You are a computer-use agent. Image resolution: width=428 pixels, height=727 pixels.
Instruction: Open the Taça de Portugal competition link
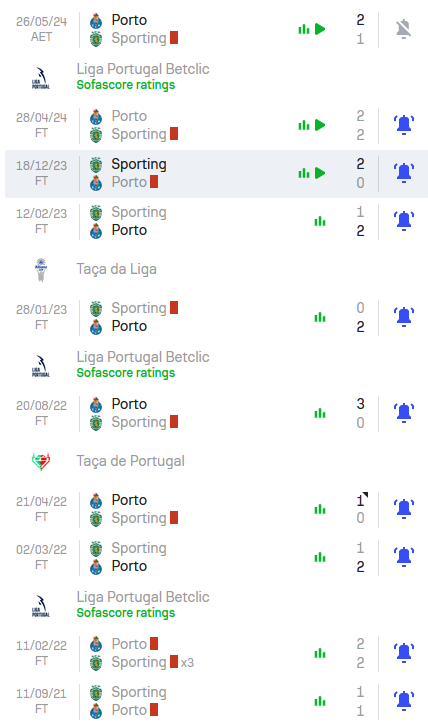(131, 461)
